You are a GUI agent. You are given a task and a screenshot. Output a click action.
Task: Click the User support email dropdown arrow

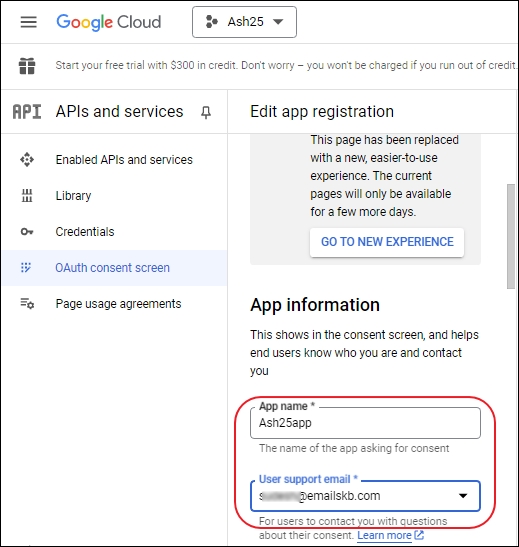click(463, 496)
